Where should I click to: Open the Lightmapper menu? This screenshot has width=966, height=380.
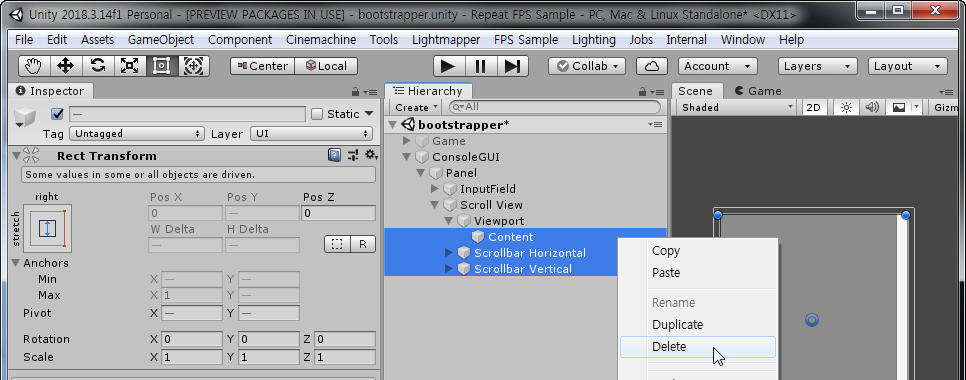(x=446, y=39)
